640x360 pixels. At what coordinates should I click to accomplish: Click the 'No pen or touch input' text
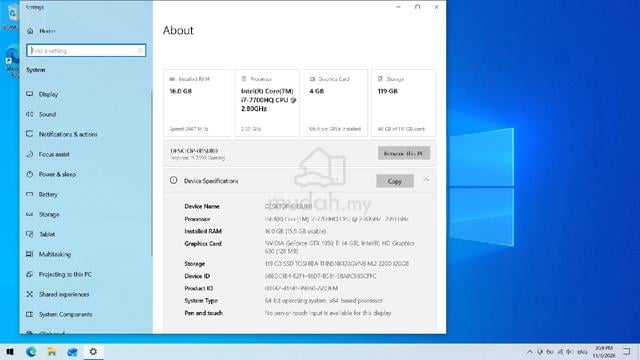(x=328, y=313)
